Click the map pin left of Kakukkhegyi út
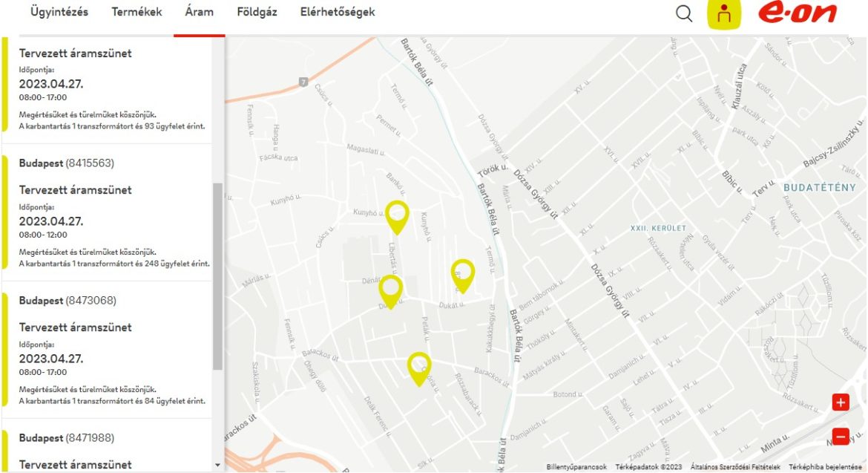This screenshot has width=868, height=473. (x=463, y=274)
